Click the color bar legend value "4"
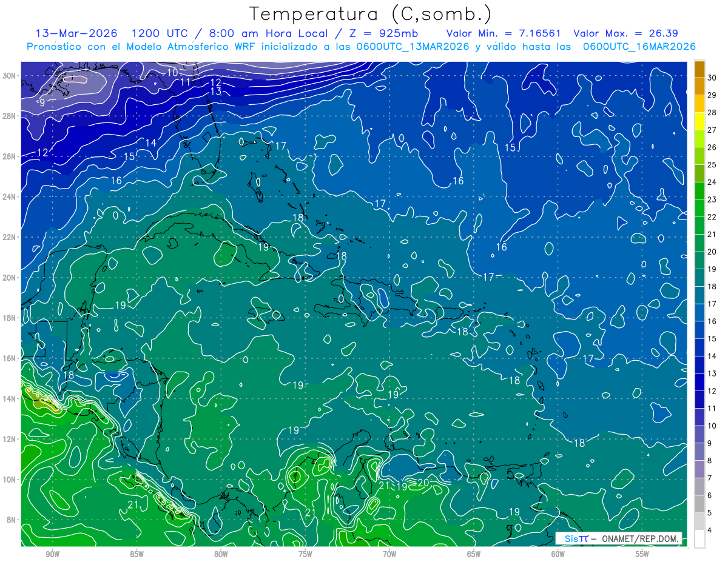The image size is (728, 562). (x=710, y=530)
